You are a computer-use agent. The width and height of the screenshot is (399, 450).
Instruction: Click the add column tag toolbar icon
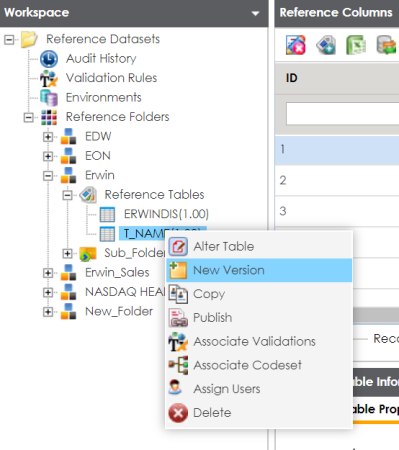326,45
